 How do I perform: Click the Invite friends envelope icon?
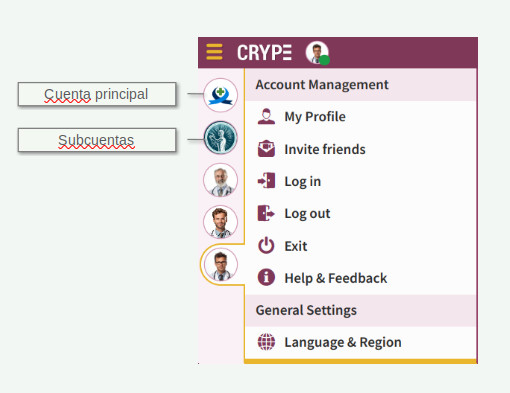point(266,149)
